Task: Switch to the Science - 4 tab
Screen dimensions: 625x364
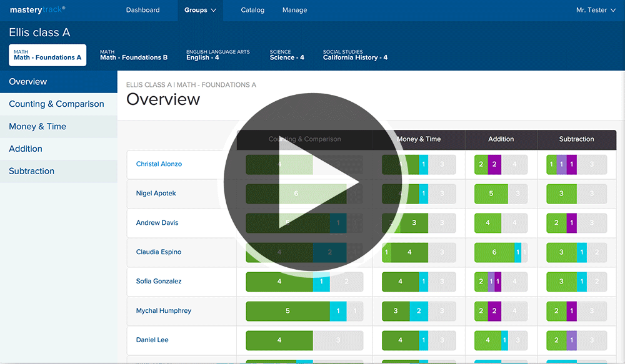Action: coord(287,55)
